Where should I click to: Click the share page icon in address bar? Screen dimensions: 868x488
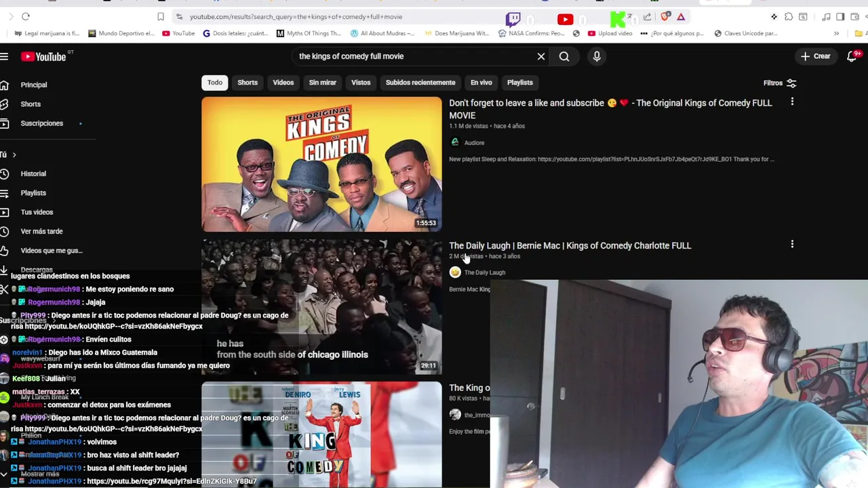click(x=648, y=16)
